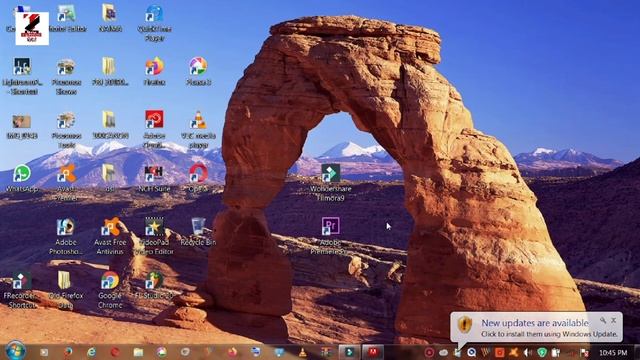Screen dimensions: 640x360
Task: Select the VideoPad Video Editor desktop icon
Action: pyautogui.click(x=154, y=236)
